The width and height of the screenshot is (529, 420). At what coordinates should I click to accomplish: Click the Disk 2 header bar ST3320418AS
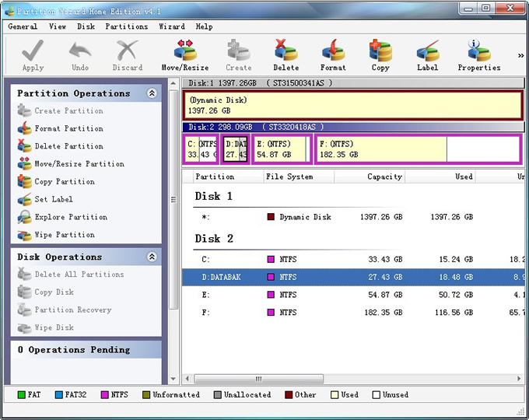[353, 127]
